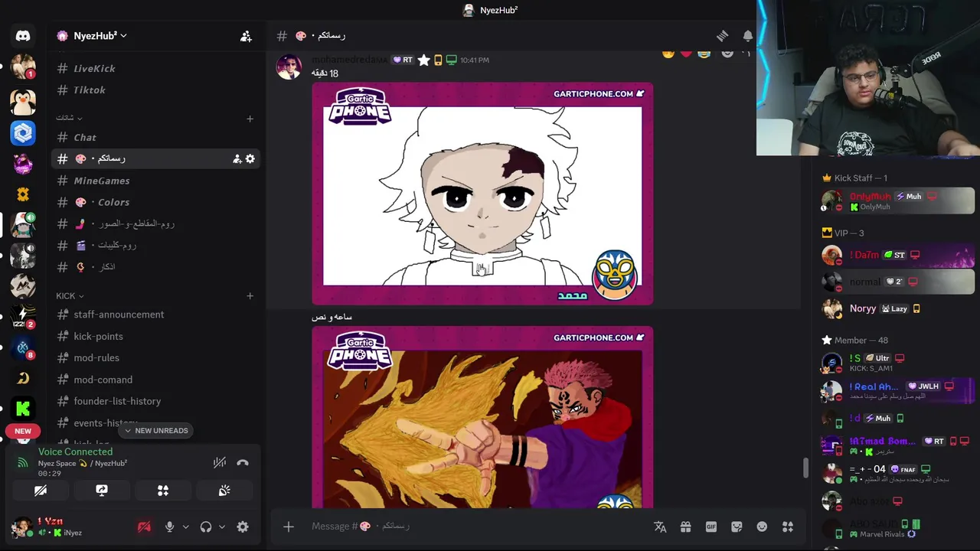Open orange flame Gartic Phone drawing image
The image size is (980, 551).
click(x=482, y=417)
